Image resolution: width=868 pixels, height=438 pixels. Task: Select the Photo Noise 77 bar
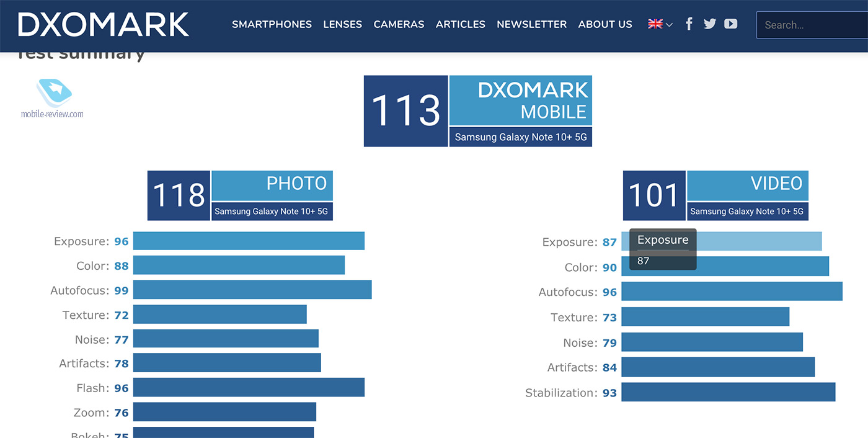point(226,339)
